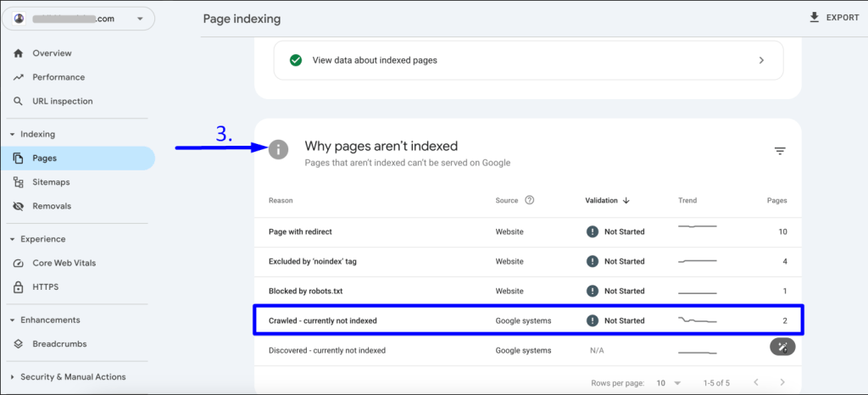
Task: Click the Source column help icon
Action: click(529, 201)
